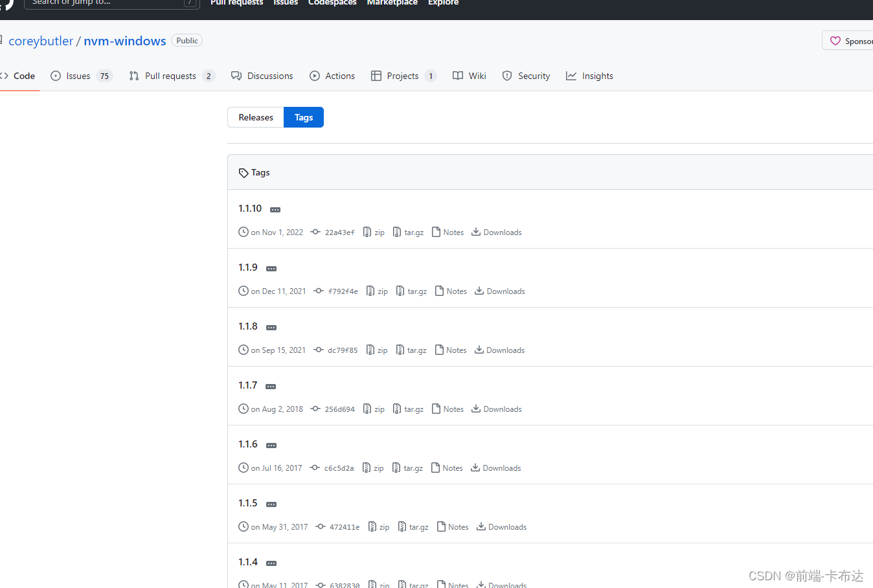Click the Notes icon for tag 1.1.8

click(440, 350)
